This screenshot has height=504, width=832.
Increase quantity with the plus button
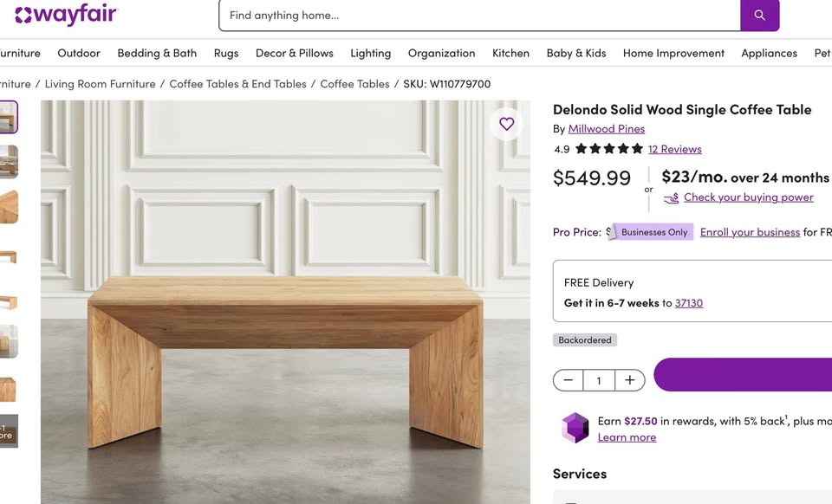coord(630,380)
